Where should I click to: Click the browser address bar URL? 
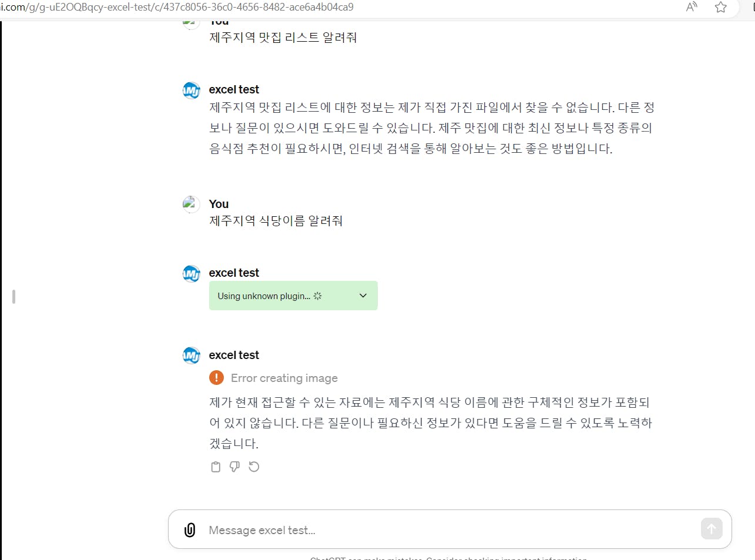(176, 7)
